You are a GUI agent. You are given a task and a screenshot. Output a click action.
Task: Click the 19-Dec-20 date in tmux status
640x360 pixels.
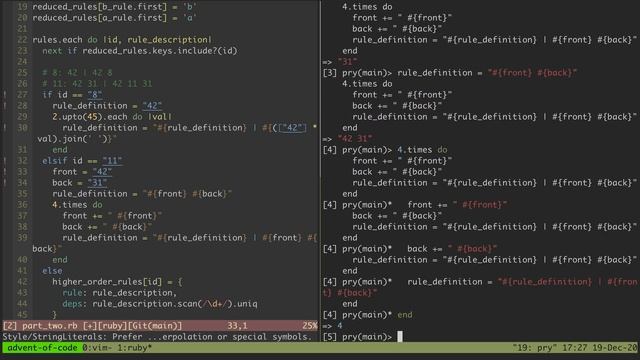(x=615, y=348)
